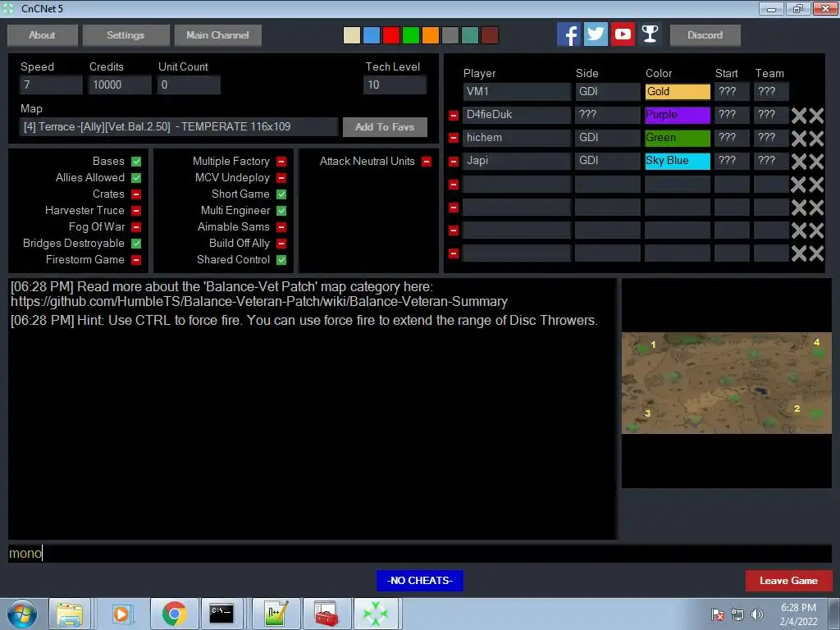Image resolution: width=840 pixels, height=630 pixels.
Task: Open File Explorer from the taskbar
Action: pyautogui.click(x=71, y=614)
